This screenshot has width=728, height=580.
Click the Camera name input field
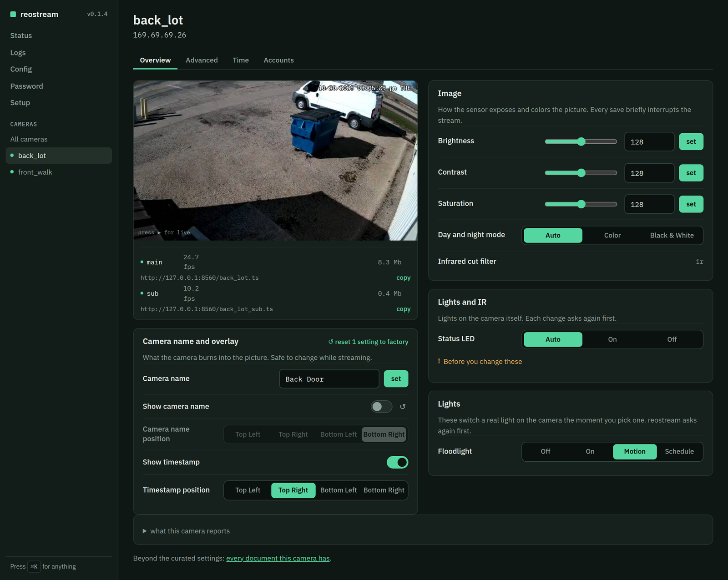(329, 379)
